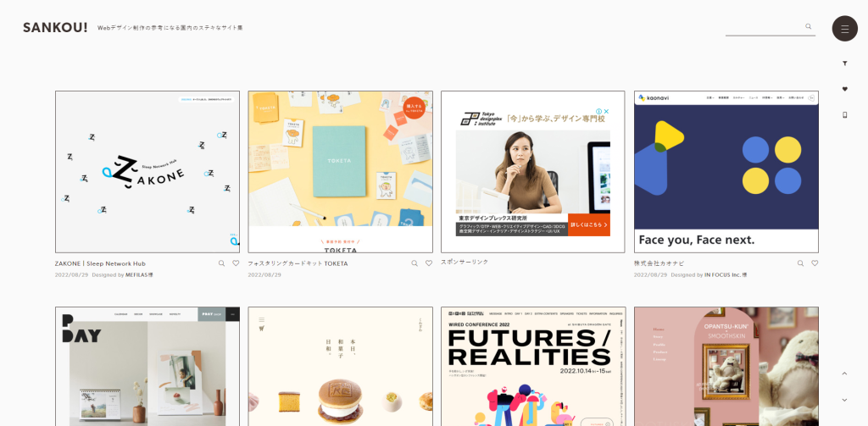
Task: Close the ad with X icon
Action: point(606,111)
